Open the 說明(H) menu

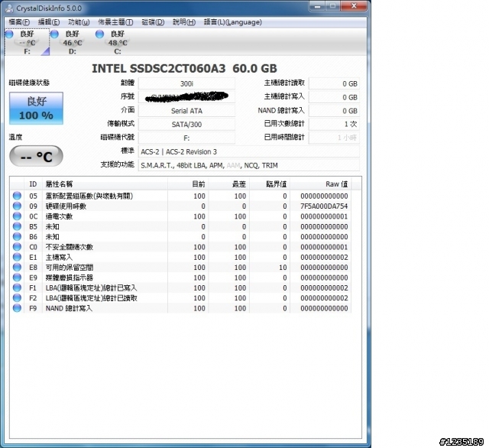tap(184, 22)
